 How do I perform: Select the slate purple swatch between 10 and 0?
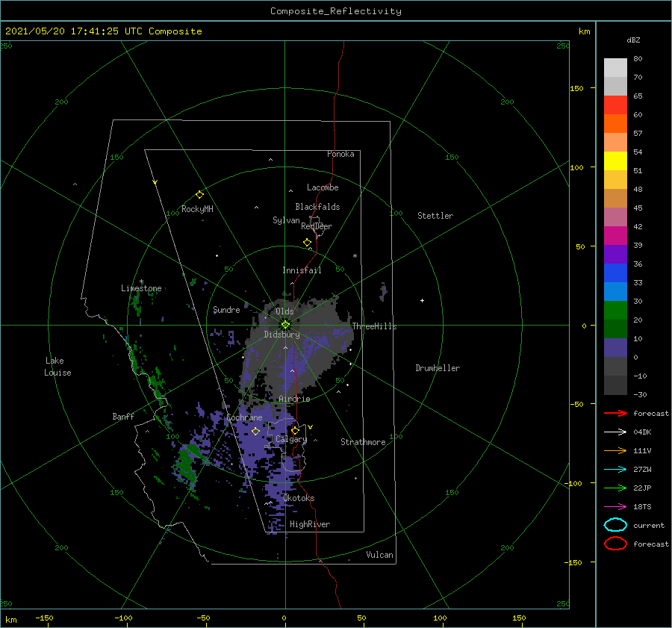(x=615, y=348)
